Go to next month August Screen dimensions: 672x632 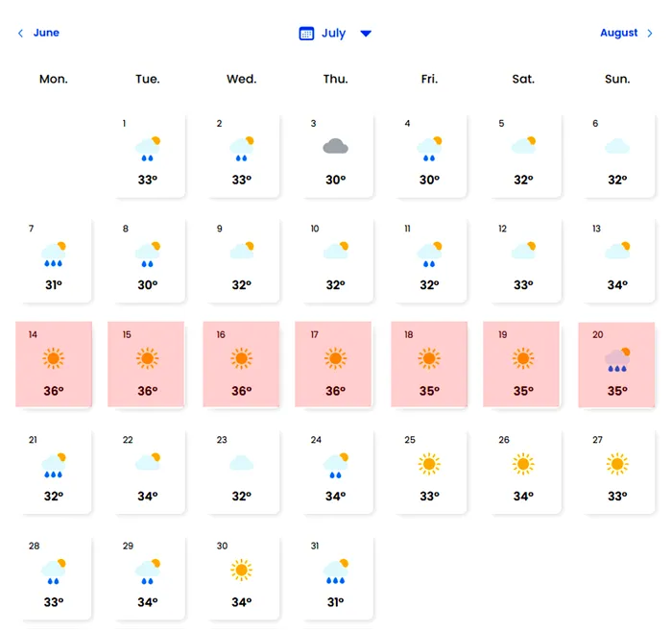tap(618, 33)
